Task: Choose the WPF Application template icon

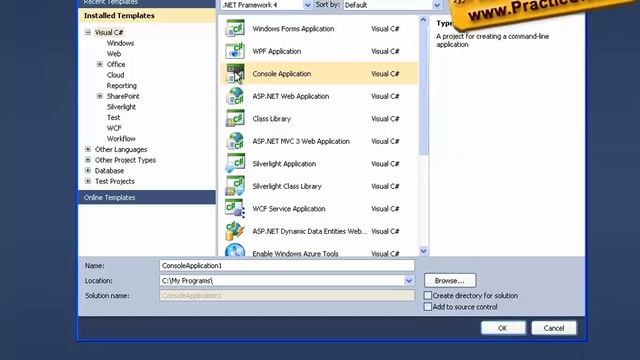Action: (x=235, y=51)
